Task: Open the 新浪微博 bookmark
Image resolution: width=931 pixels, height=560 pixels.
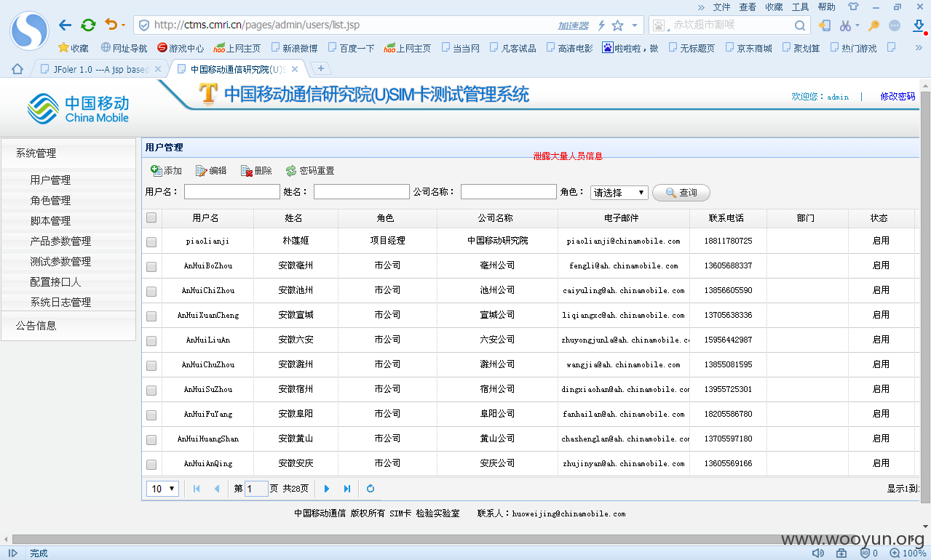Action: 294,48
